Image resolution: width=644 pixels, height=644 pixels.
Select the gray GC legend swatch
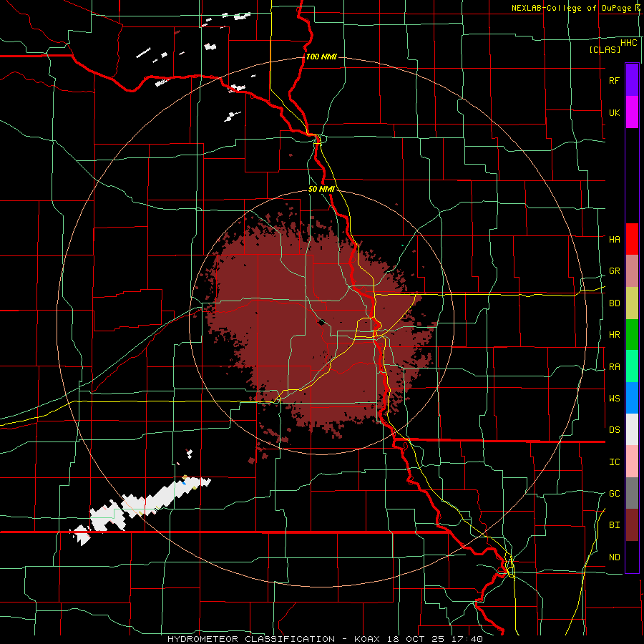pyautogui.click(x=632, y=493)
